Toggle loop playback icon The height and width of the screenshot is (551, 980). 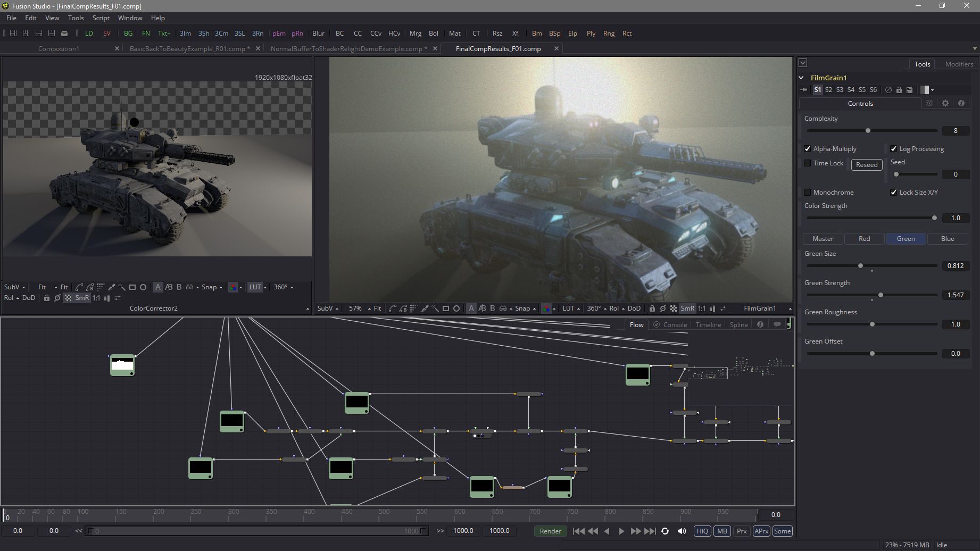(665, 531)
